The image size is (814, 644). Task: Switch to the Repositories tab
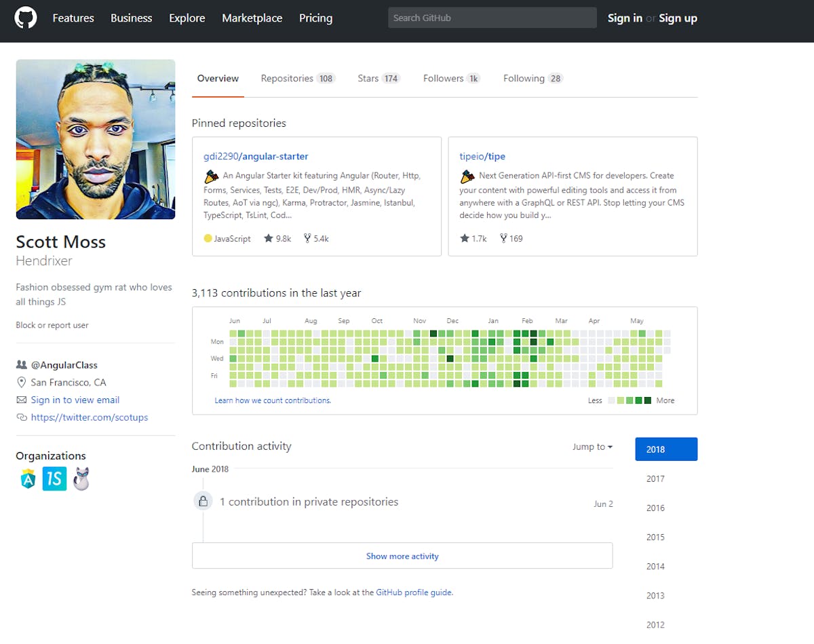coord(288,78)
